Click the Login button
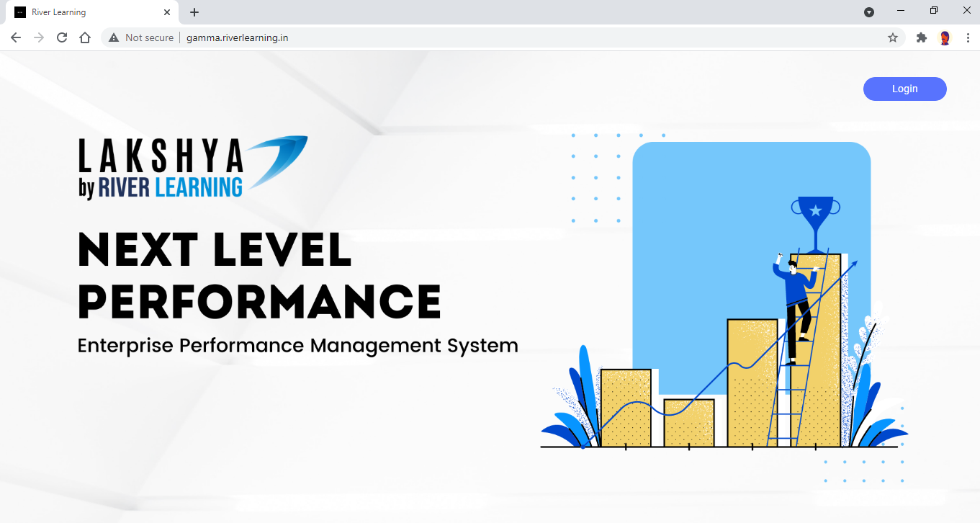980x523 pixels. point(904,89)
